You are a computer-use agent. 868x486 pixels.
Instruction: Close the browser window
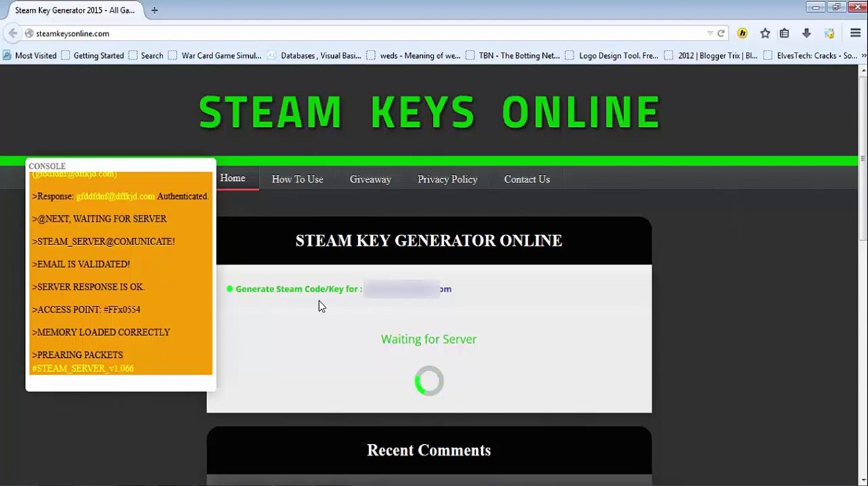857,7
